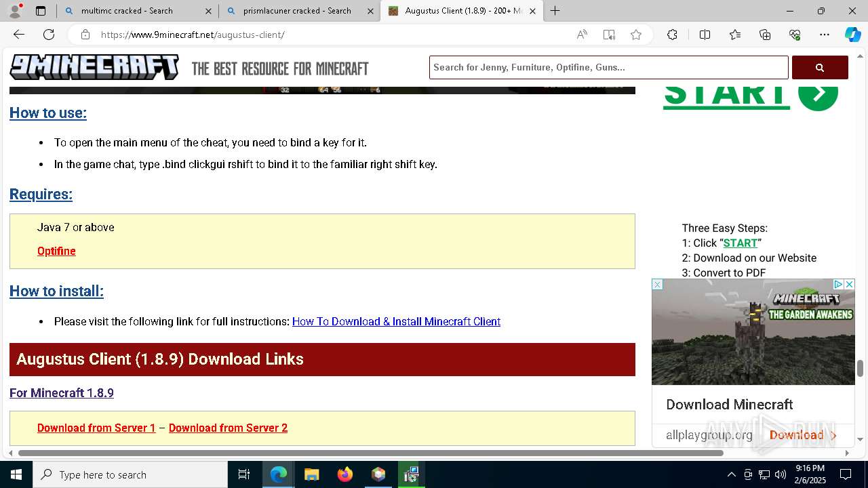This screenshot has width=868, height=488.
Task: Click the address bar URL
Action: click(x=193, y=35)
